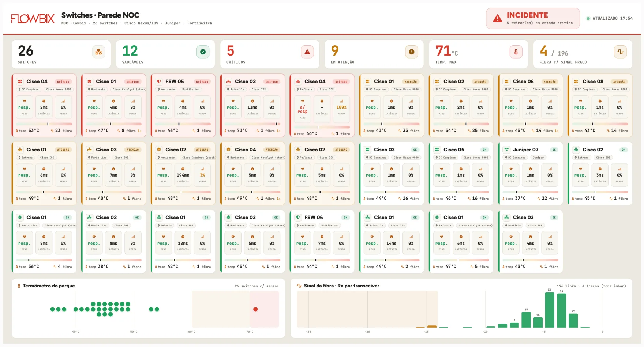Click the fiber chart bar labeled 54
The image size is (644, 347).
[562, 310]
